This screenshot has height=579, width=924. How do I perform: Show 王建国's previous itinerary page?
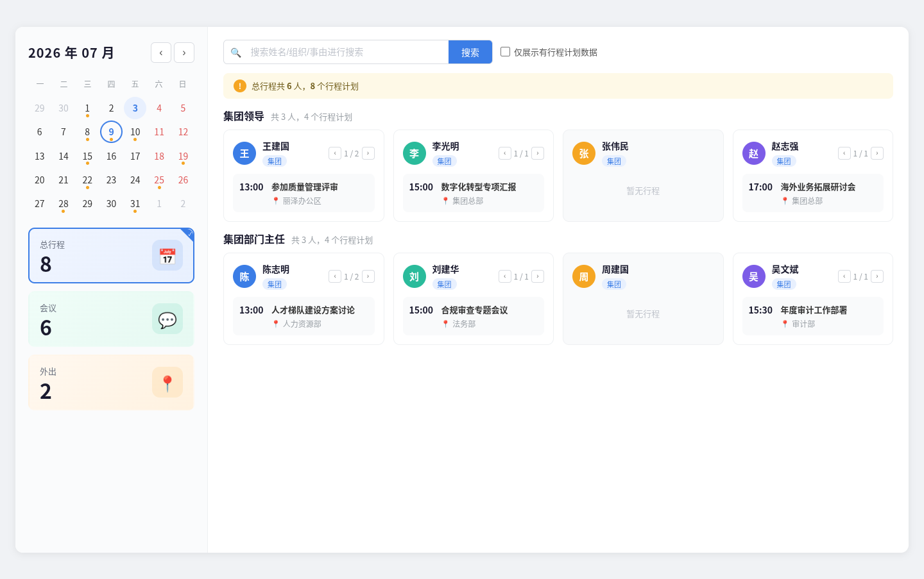click(335, 153)
